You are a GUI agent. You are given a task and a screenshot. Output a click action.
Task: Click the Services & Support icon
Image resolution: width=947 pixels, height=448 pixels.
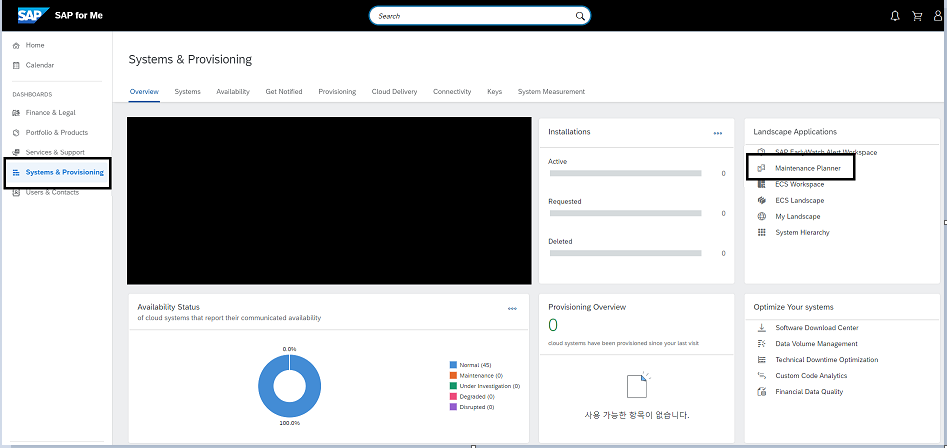coord(16,153)
